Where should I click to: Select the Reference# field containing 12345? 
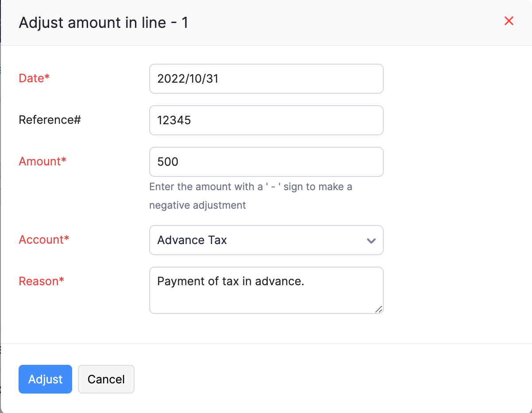[266, 120]
